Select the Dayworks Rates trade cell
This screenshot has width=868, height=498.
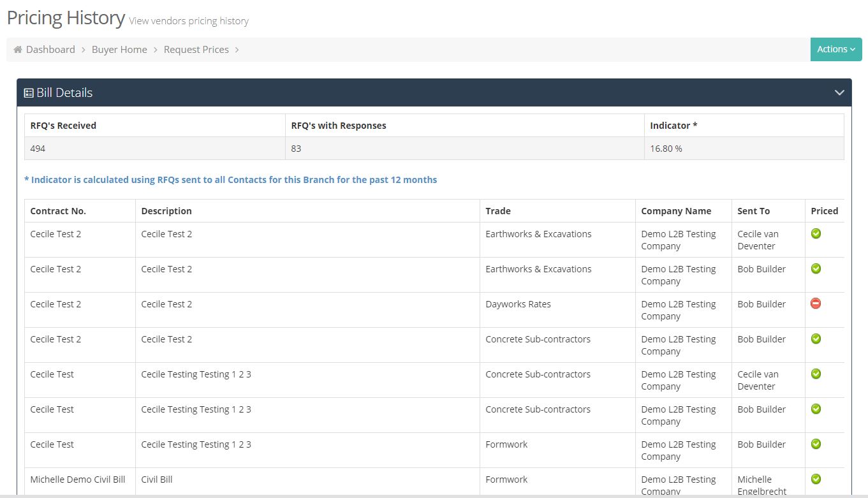pyautogui.click(x=557, y=310)
